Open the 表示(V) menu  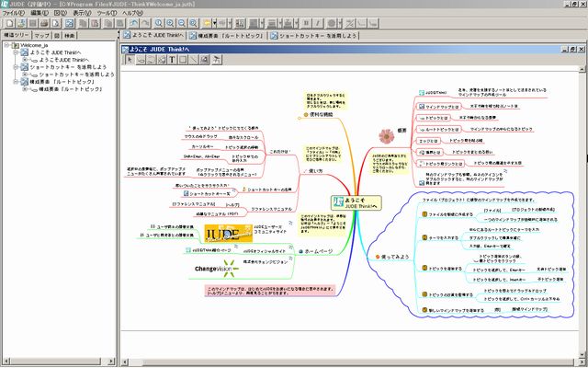[x=82, y=13]
